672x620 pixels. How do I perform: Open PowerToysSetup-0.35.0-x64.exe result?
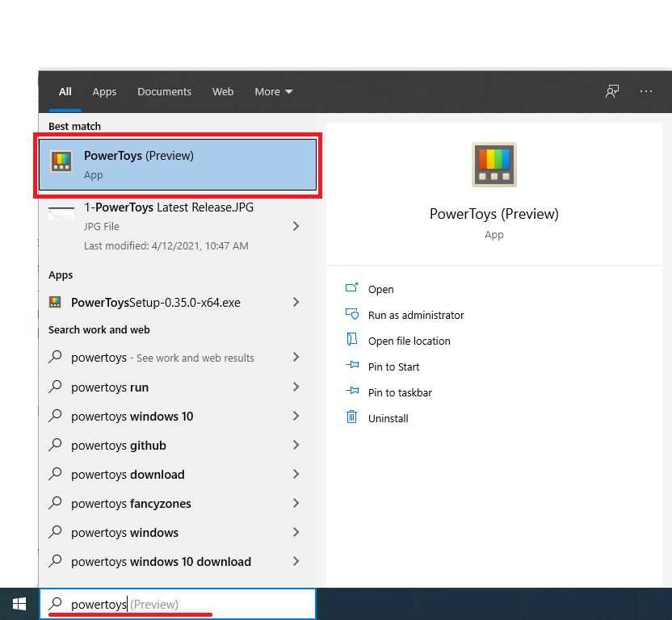[x=178, y=303]
